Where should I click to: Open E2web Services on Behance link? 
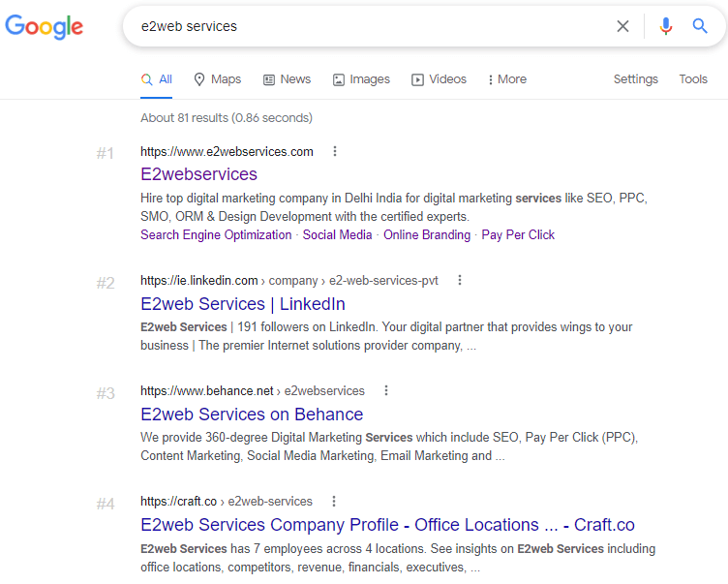click(252, 415)
